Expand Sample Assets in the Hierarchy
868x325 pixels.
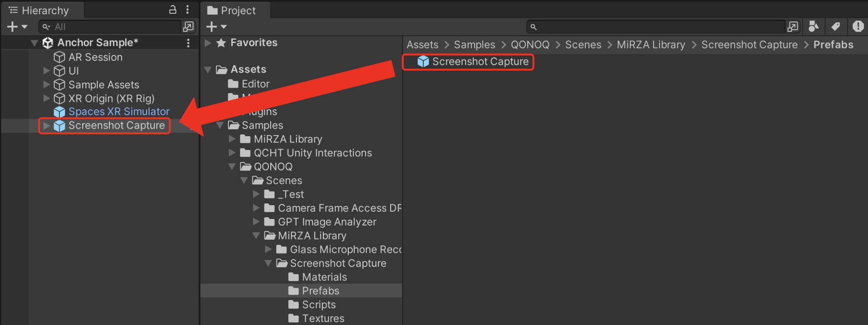pyautogui.click(x=46, y=85)
